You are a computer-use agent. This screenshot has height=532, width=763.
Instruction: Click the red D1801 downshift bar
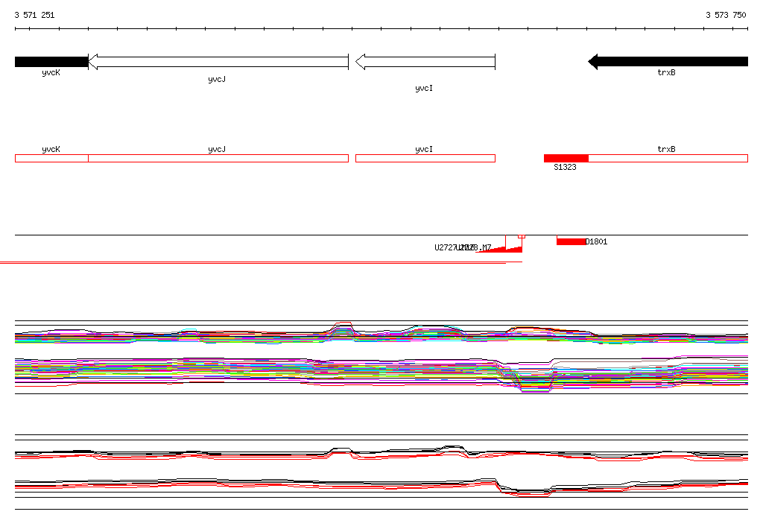(572, 241)
